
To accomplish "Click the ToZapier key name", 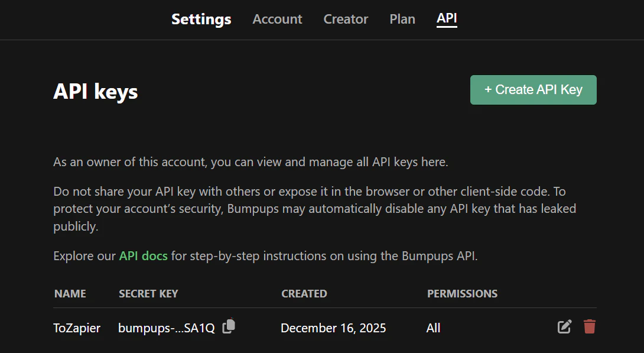I will point(77,328).
